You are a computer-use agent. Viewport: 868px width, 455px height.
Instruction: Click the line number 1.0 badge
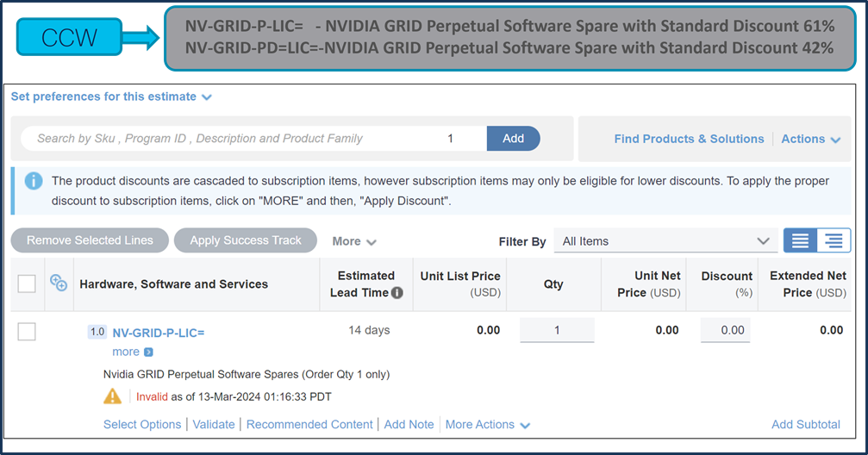pos(97,332)
